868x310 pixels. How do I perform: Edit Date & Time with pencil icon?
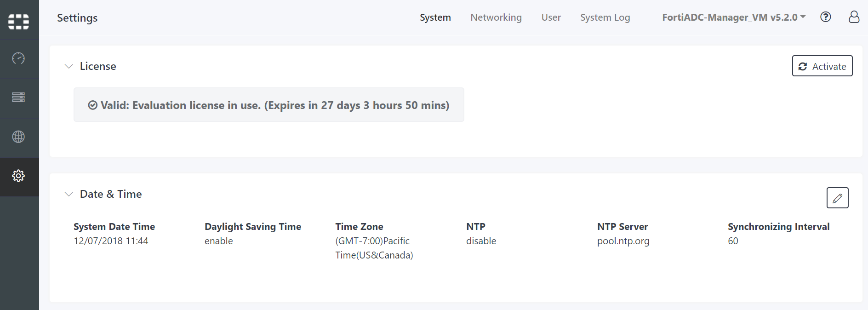tap(837, 198)
